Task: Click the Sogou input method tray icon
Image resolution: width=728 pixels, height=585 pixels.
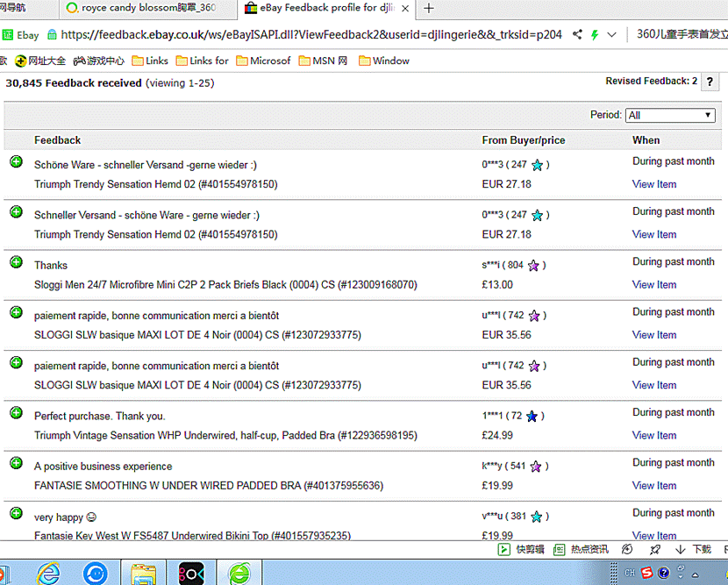Action: point(646,573)
